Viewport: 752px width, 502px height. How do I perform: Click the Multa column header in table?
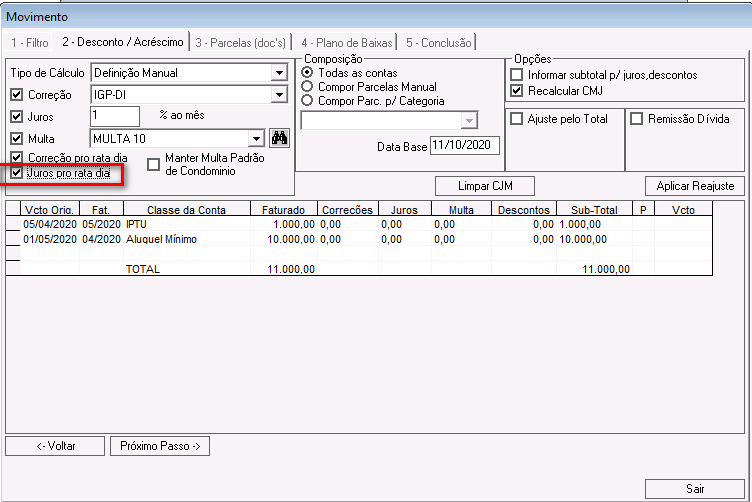click(461, 210)
